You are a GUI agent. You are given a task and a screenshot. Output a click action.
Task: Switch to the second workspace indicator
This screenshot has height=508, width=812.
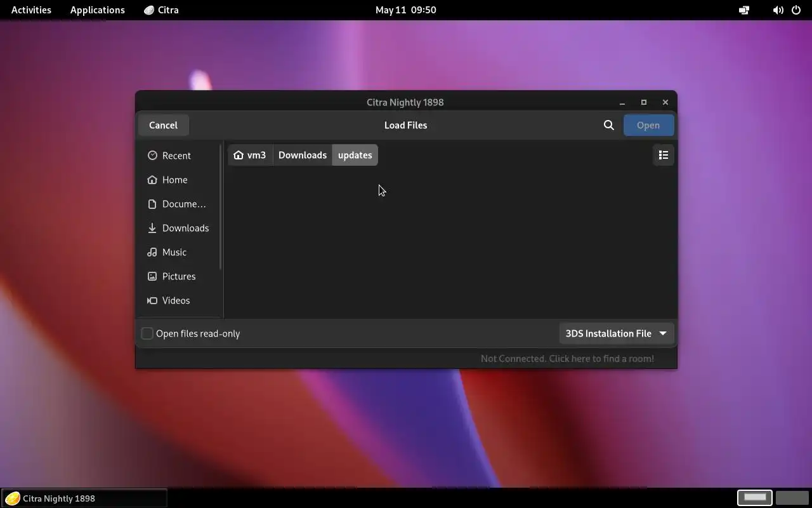point(792,498)
